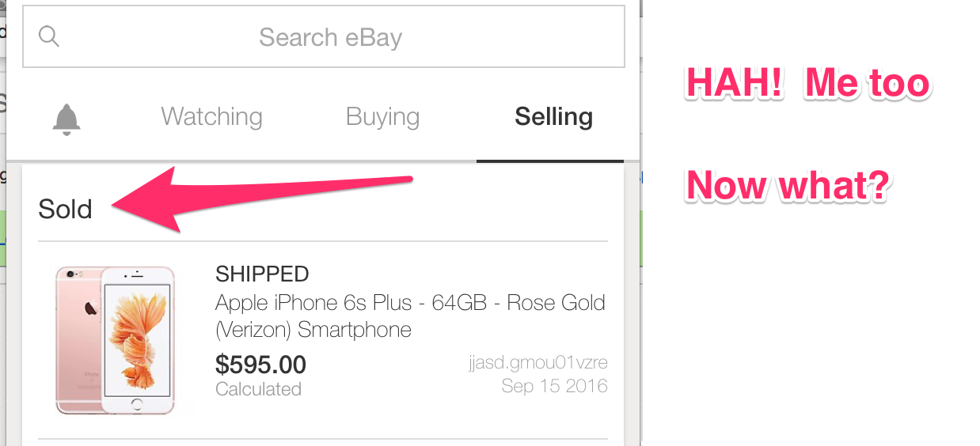Open the Apple iPhone 6s Plus listing title
Viewport: 980px width, 446px height.
pyautogui.click(x=410, y=316)
